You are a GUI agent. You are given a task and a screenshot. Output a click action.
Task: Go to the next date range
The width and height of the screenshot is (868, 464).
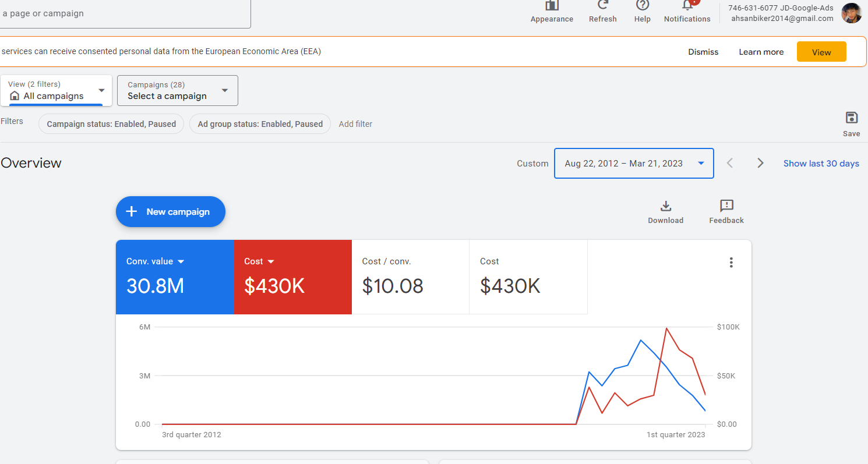pyautogui.click(x=760, y=163)
